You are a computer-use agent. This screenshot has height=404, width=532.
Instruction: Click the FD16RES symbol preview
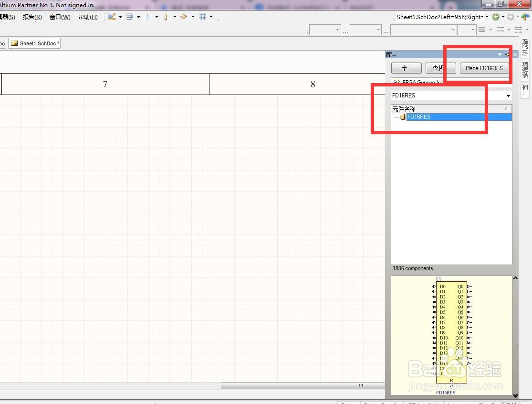[x=451, y=335]
